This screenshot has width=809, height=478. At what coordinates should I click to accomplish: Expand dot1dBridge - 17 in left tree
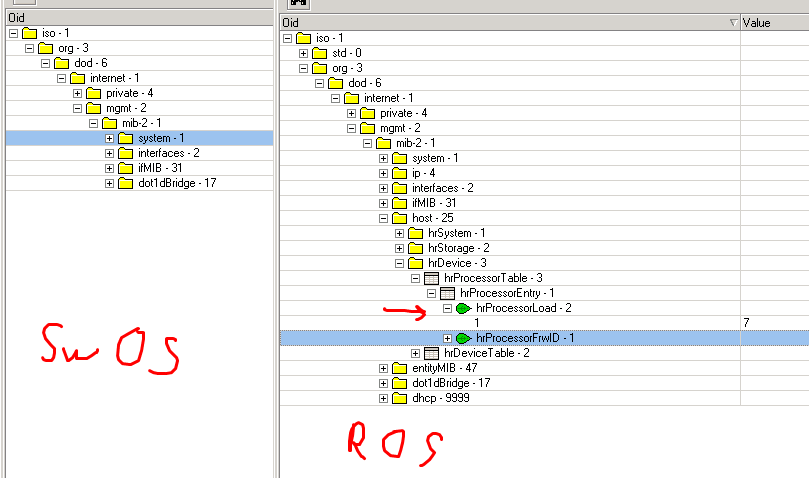[109, 183]
